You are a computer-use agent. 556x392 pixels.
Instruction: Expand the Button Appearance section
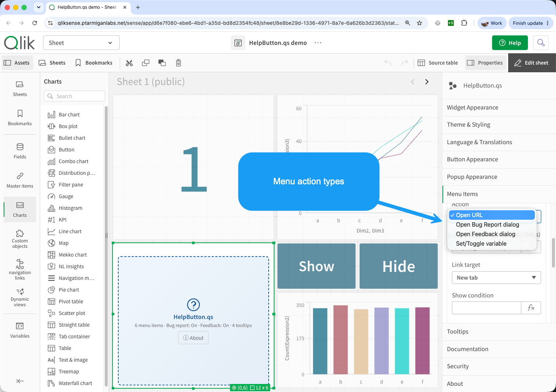click(x=499, y=159)
